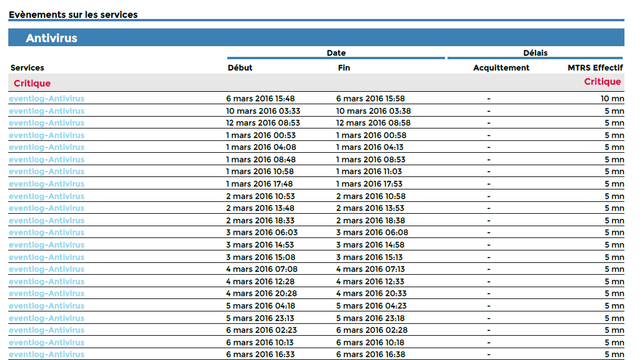View eventlog-Antivirus details for 1 mars 08:48
This screenshot has height=360, width=644.
pyautogui.click(x=46, y=159)
